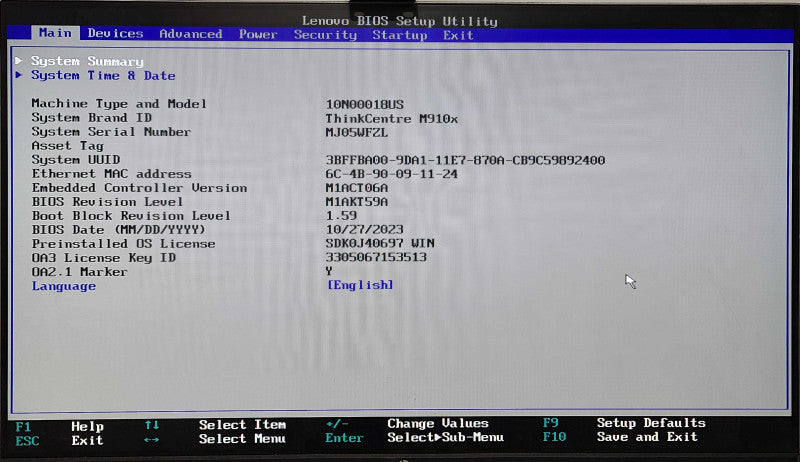The image size is (800, 462).
Task: Open the System Summary sub-menu
Action: click(x=87, y=61)
